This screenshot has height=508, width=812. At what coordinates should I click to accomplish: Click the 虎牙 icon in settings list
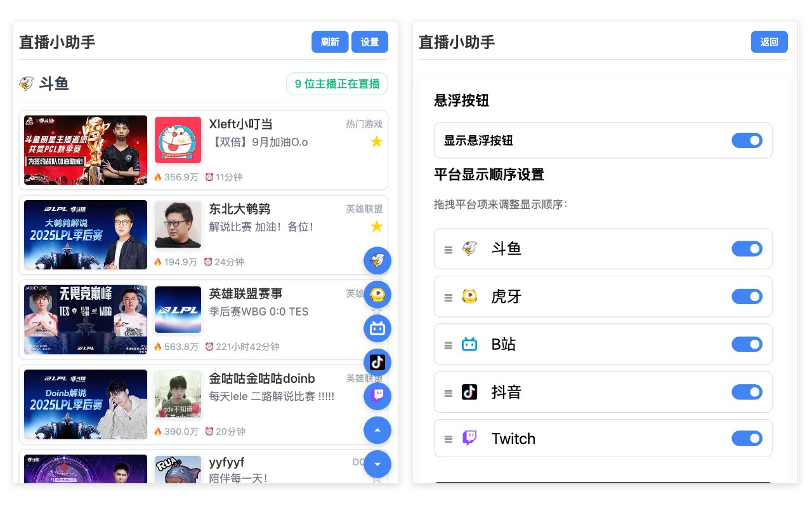tap(469, 296)
